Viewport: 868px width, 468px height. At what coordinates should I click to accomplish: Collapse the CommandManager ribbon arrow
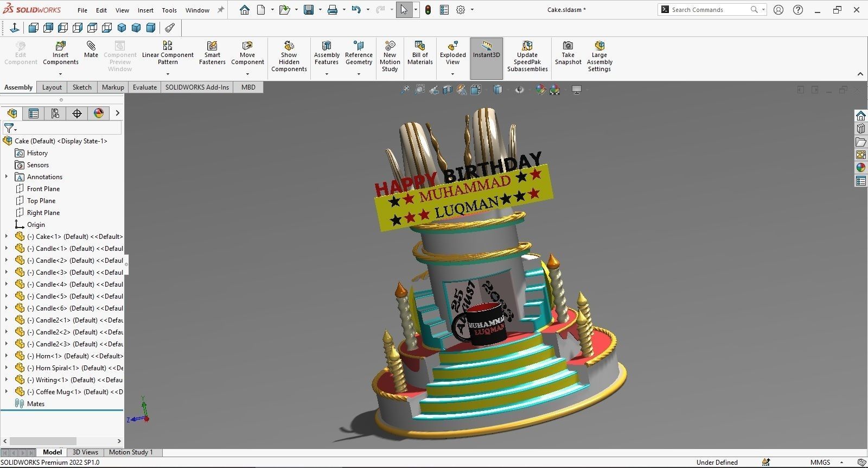[860, 74]
